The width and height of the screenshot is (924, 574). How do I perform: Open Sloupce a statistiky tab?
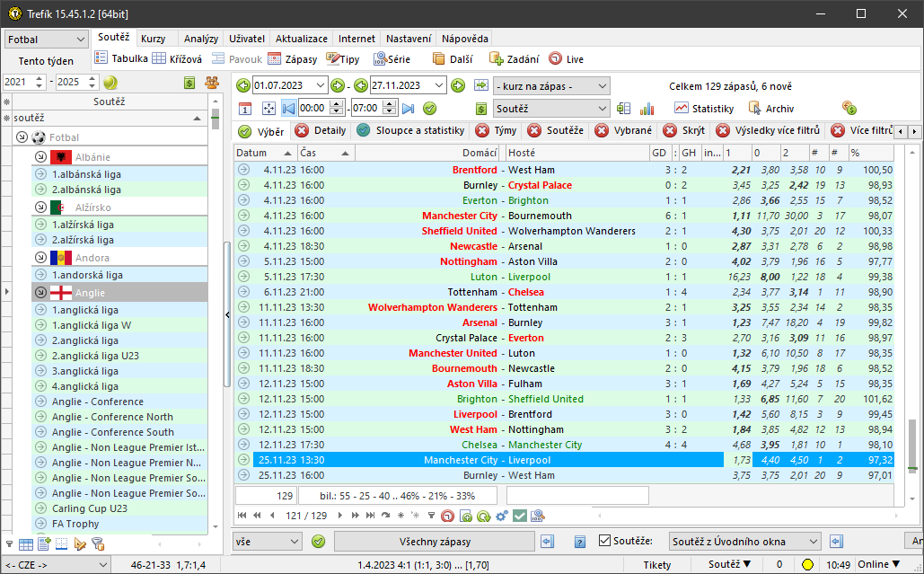(411, 130)
